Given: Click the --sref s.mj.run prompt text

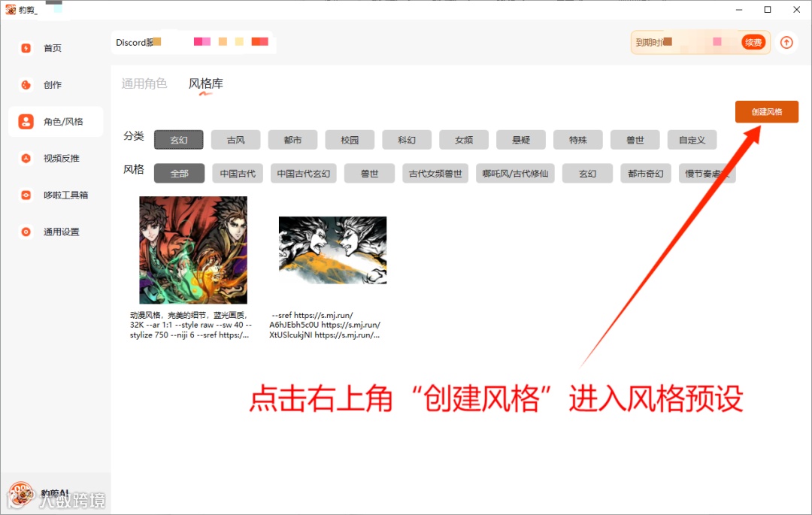Looking at the screenshot, I should 325,325.
